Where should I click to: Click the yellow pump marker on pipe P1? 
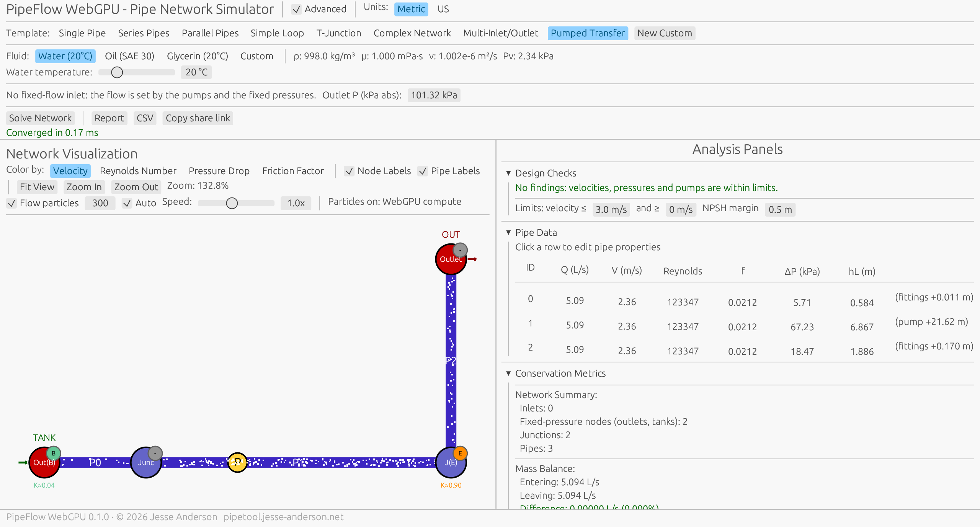click(237, 462)
